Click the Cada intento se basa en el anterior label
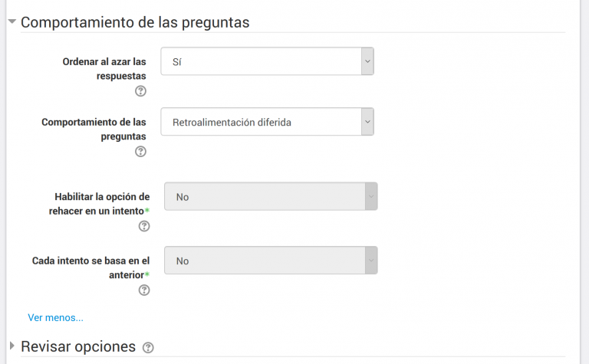Image resolution: width=589 pixels, height=364 pixels. tap(90, 267)
